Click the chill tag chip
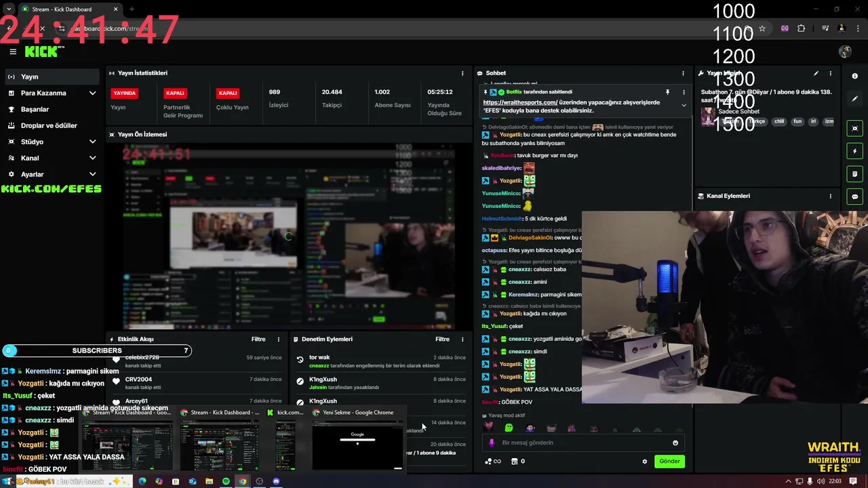868x488 pixels. pos(779,121)
